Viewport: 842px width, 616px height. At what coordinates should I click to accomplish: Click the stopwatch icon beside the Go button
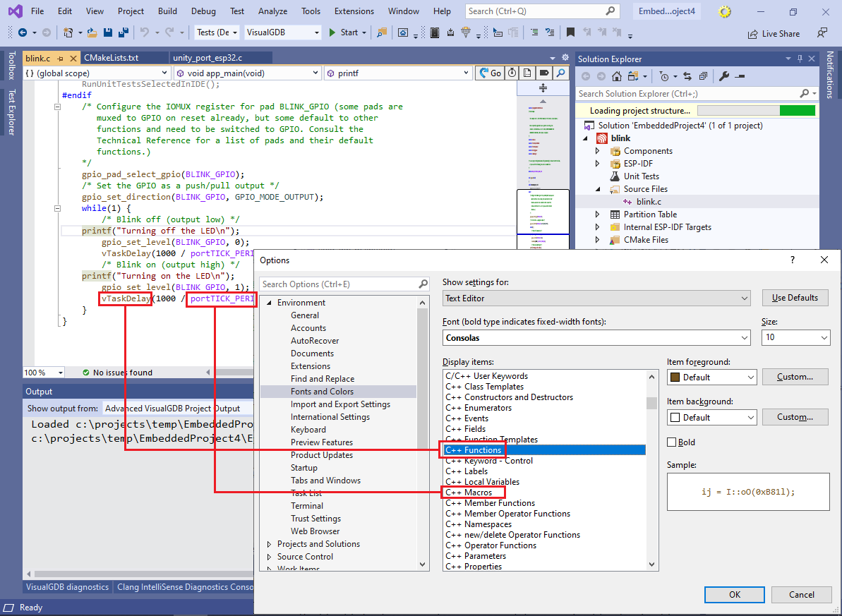click(x=512, y=73)
